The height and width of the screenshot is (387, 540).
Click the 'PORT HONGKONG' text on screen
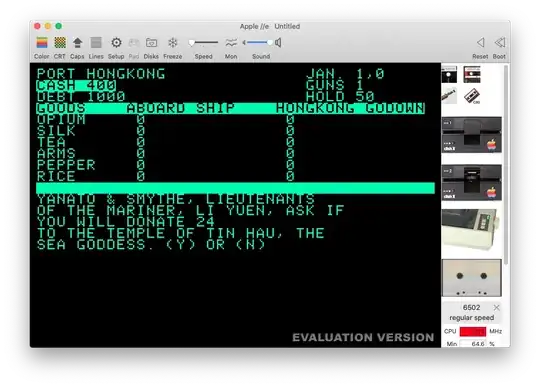coord(101,74)
